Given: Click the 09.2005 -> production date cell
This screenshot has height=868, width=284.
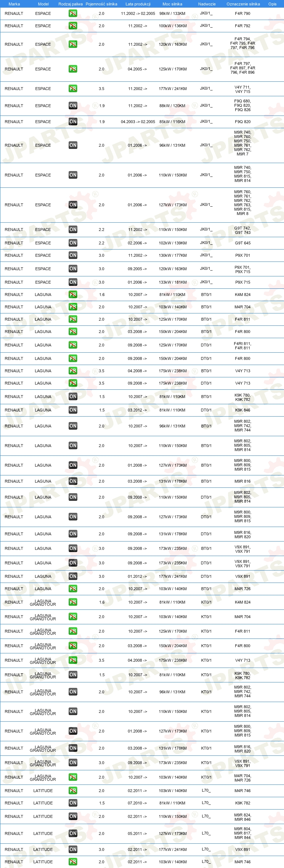Looking at the screenshot, I should click(x=137, y=269).
